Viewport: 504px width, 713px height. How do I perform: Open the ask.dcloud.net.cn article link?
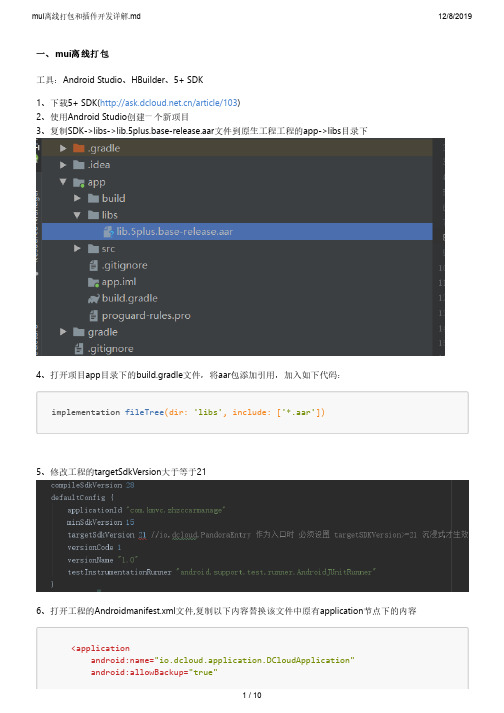[169, 103]
